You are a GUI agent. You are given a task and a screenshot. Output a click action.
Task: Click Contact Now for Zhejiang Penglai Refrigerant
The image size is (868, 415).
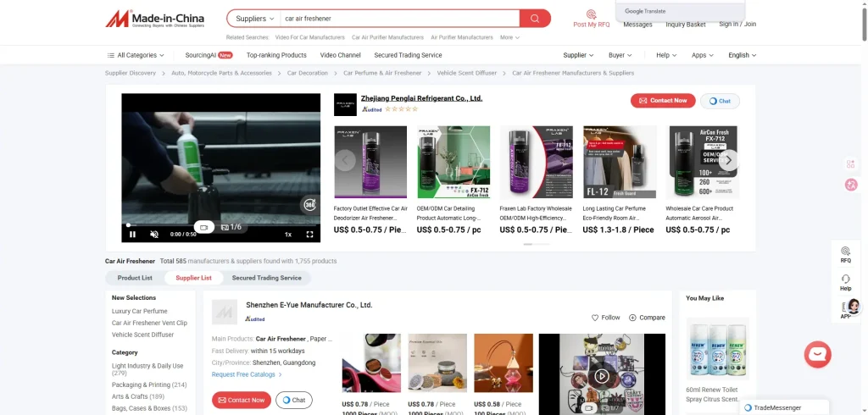coord(662,101)
